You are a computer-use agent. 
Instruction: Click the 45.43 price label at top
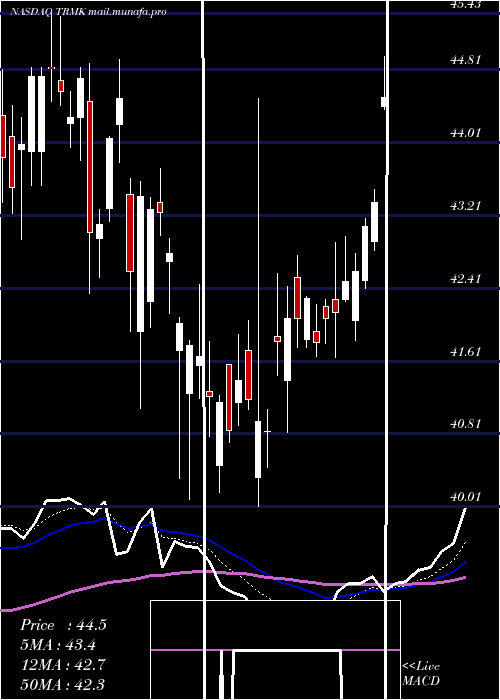pos(466,4)
